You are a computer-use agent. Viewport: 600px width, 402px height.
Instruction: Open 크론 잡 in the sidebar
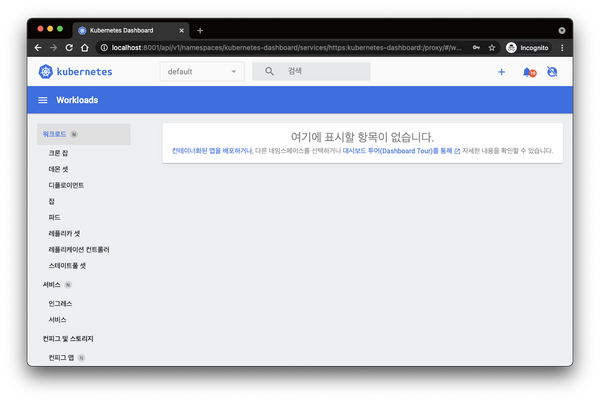(59, 153)
